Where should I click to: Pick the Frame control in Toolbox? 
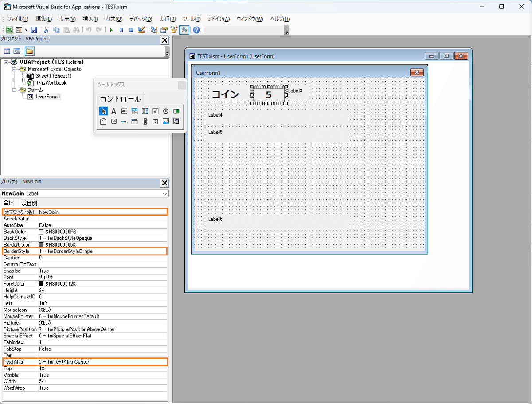[103, 122]
